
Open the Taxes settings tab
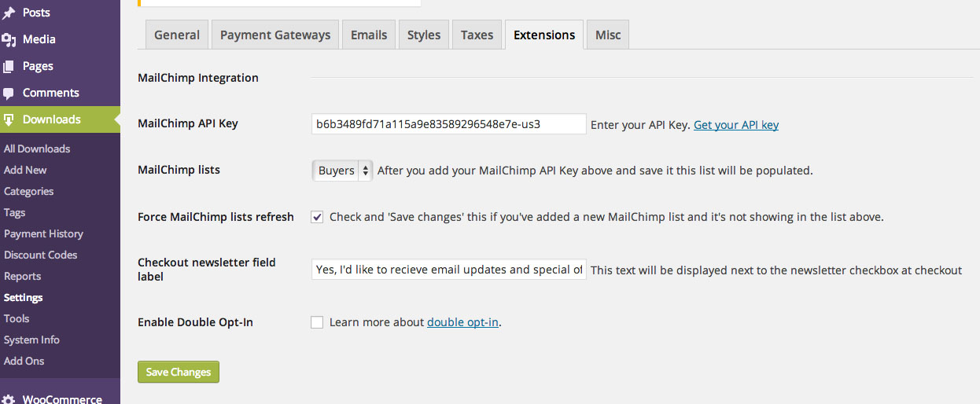(x=477, y=35)
